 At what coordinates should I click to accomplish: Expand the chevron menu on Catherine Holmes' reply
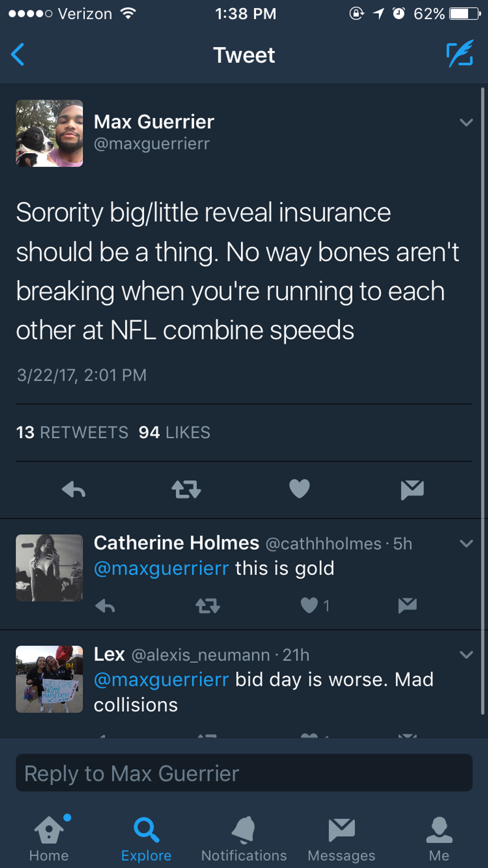point(466,543)
